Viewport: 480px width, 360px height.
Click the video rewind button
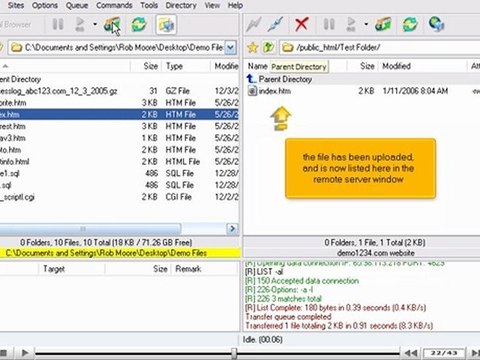[x=411, y=353]
